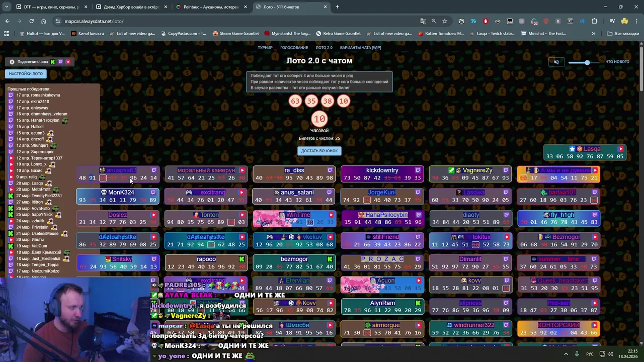
Task: Click the translate page icon in address bar
Action: pyautogui.click(x=423, y=21)
